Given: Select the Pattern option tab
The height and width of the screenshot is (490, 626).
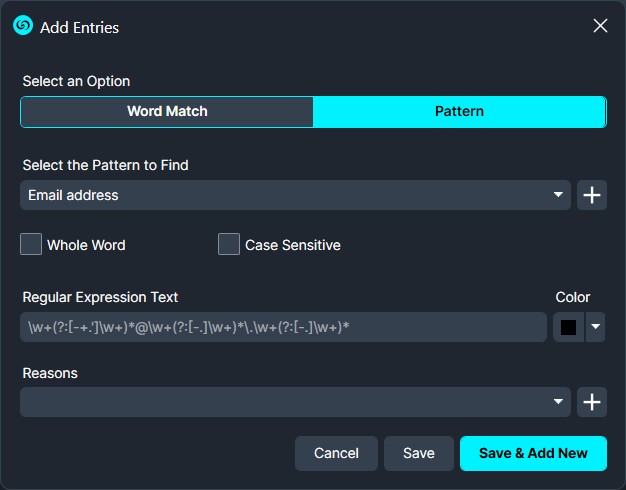Looking at the screenshot, I should click(459, 111).
